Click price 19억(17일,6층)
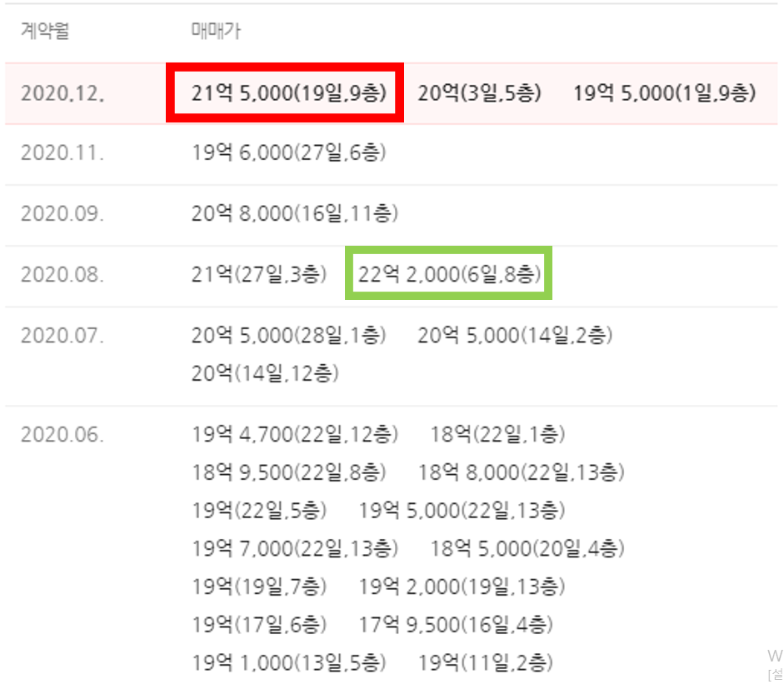The image size is (784, 684). pyautogui.click(x=259, y=625)
